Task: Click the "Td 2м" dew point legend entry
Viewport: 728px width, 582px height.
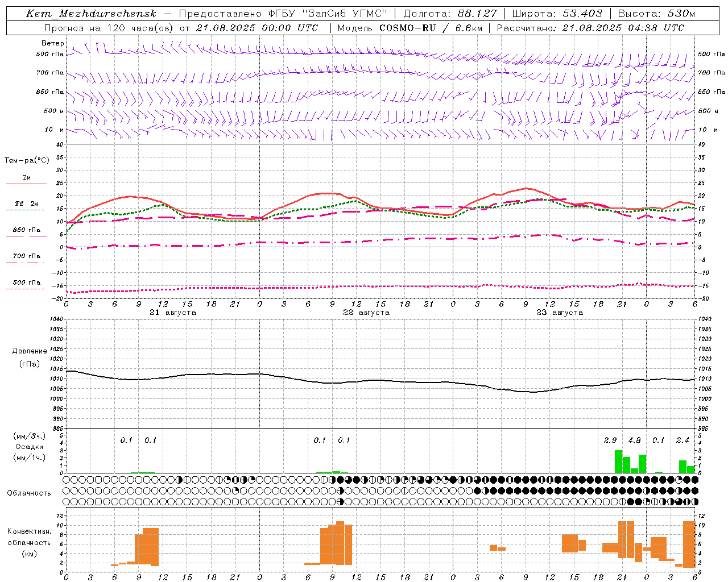Action: [26, 203]
